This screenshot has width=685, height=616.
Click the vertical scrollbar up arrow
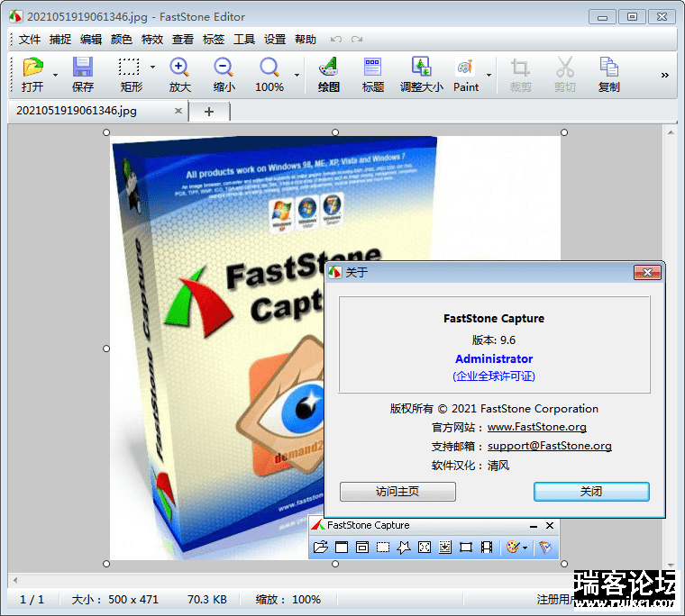click(x=671, y=132)
